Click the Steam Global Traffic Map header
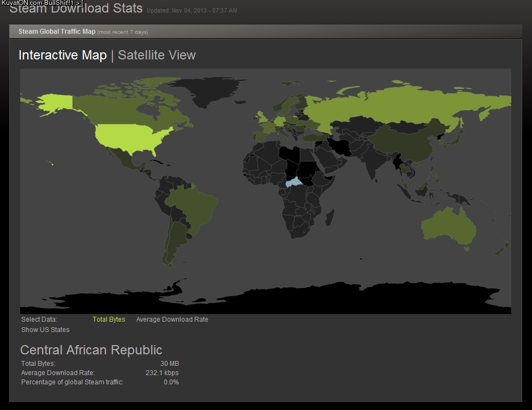The height and width of the screenshot is (410, 532). (x=57, y=32)
